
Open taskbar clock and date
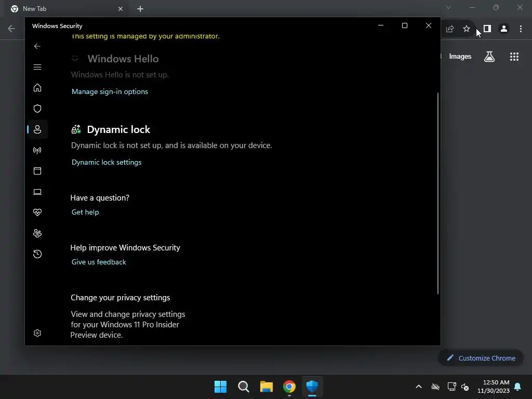click(x=494, y=387)
